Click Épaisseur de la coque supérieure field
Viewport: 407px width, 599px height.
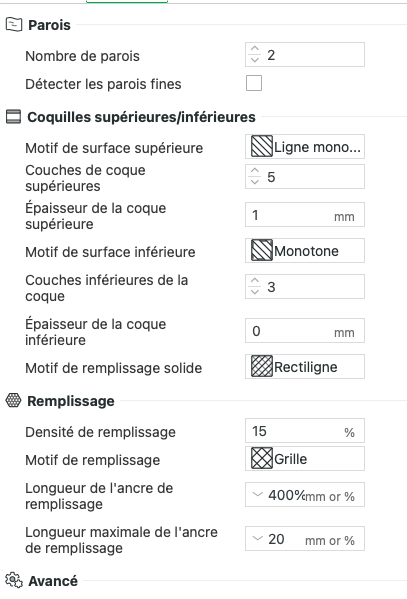[305, 215]
